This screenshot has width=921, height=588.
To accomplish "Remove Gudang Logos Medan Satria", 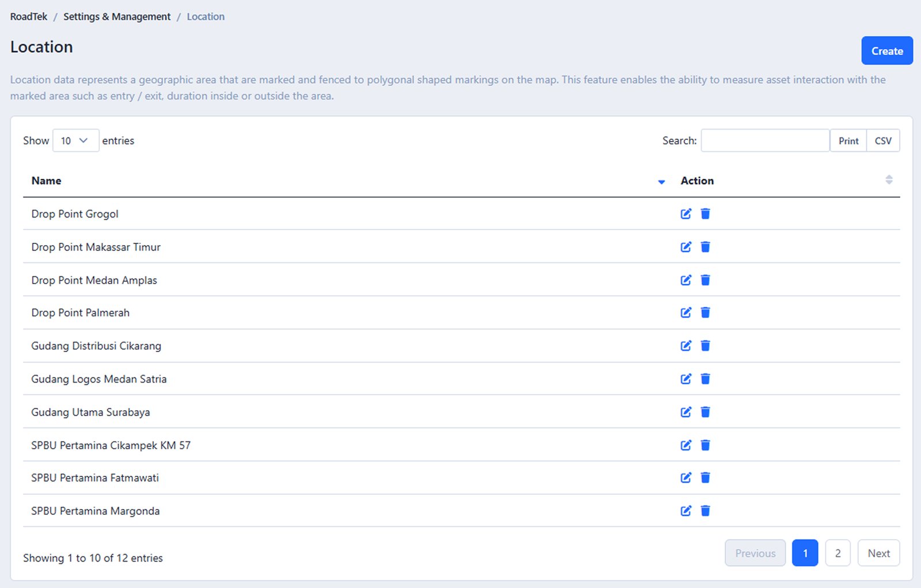I will [x=705, y=379].
